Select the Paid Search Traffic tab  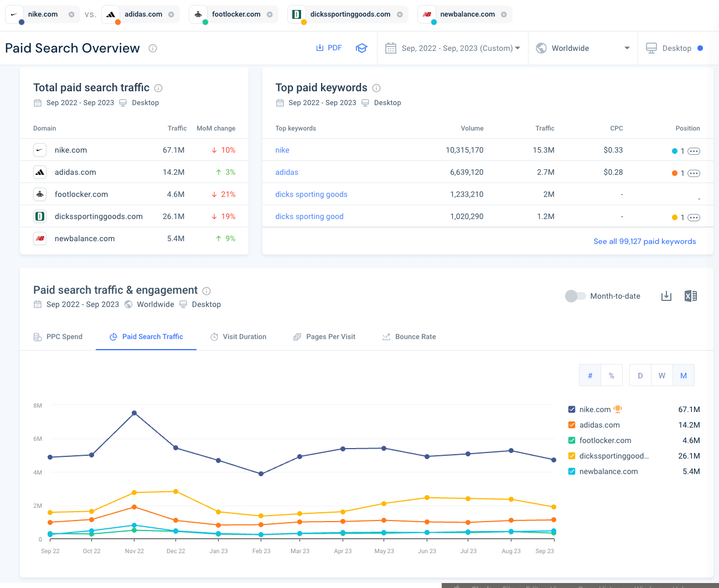pyautogui.click(x=146, y=337)
